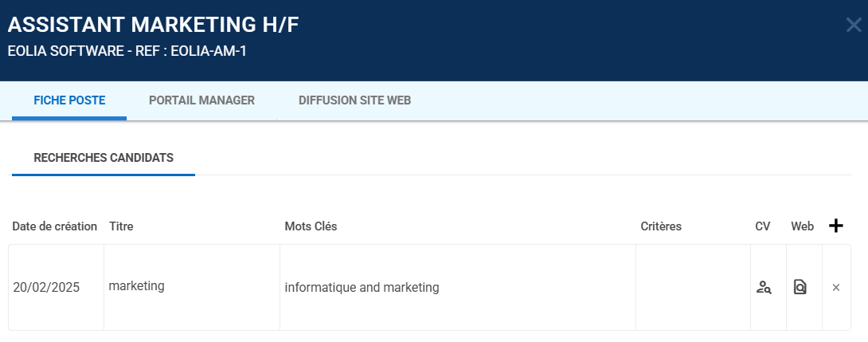This screenshot has height=342, width=868.
Task: Click the Assistant Marketing H/F heading
Action: tap(153, 25)
